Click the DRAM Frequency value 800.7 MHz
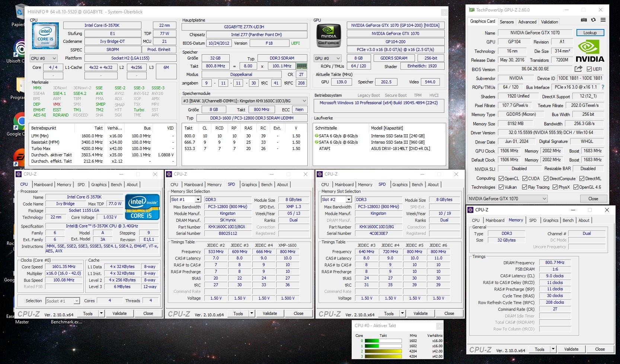This screenshot has width=620, height=364. (555, 262)
